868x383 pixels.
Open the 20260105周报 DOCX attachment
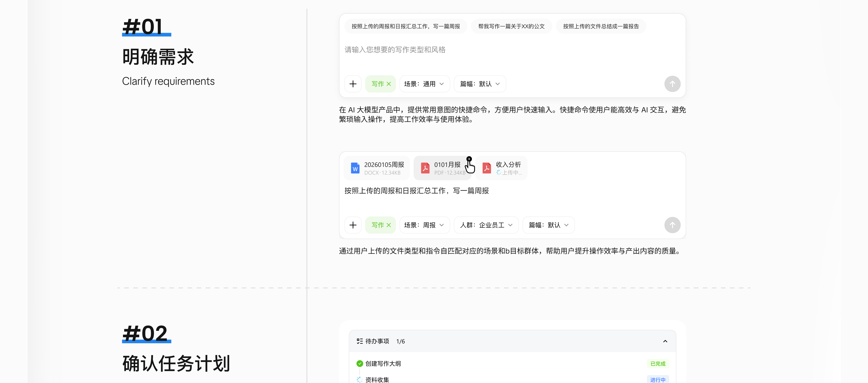point(377,168)
